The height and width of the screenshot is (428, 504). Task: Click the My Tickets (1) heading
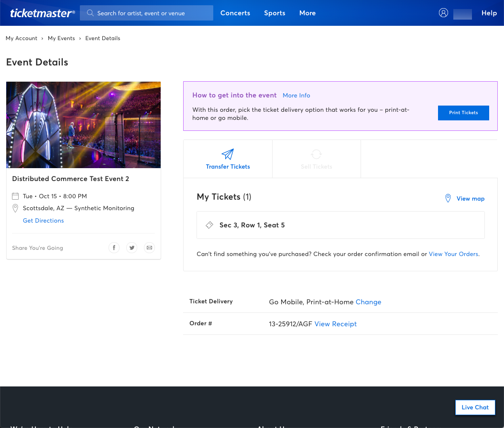pos(224,197)
